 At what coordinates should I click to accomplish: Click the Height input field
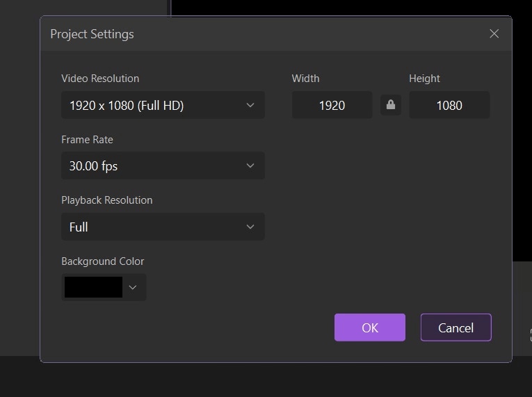(x=449, y=106)
